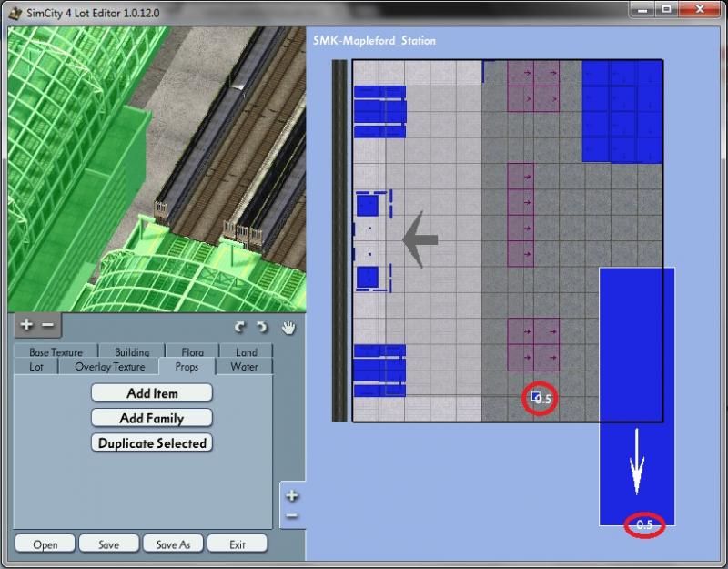Select the Lot tab
The width and height of the screenshot is (728, 569).
coord(35,367)
